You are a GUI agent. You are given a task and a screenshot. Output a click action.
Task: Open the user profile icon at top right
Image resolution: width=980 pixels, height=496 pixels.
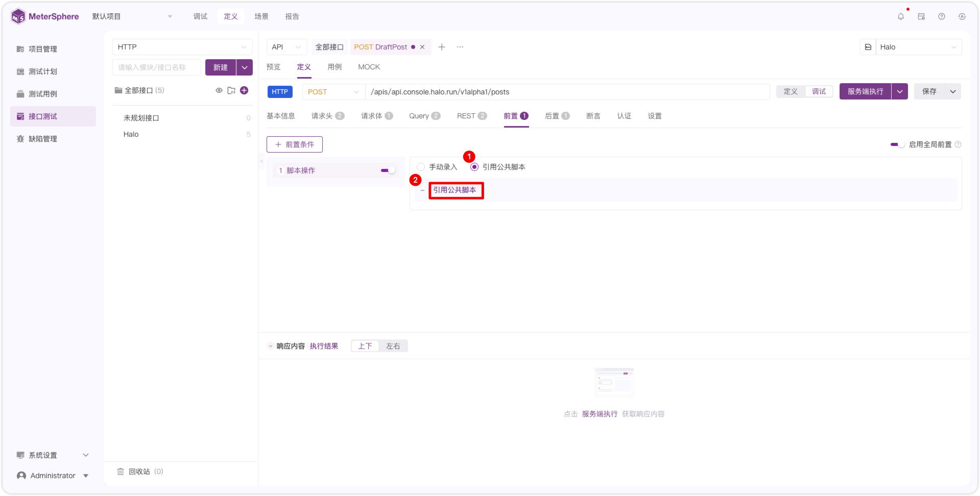[962, 16]
